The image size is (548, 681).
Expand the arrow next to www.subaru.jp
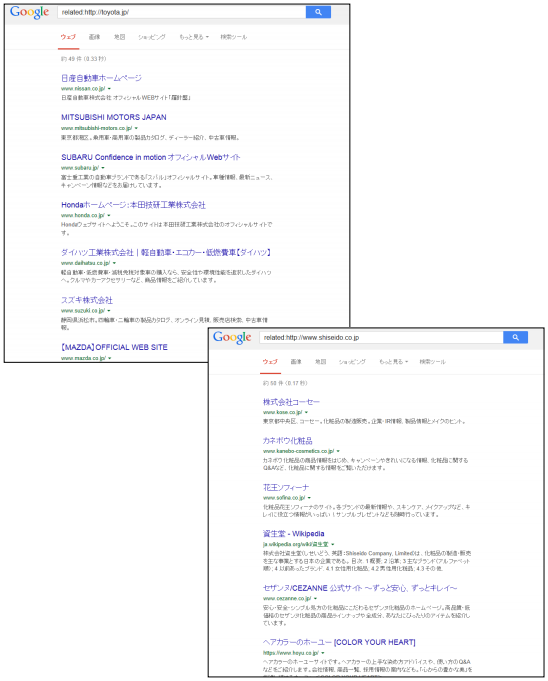103,168
